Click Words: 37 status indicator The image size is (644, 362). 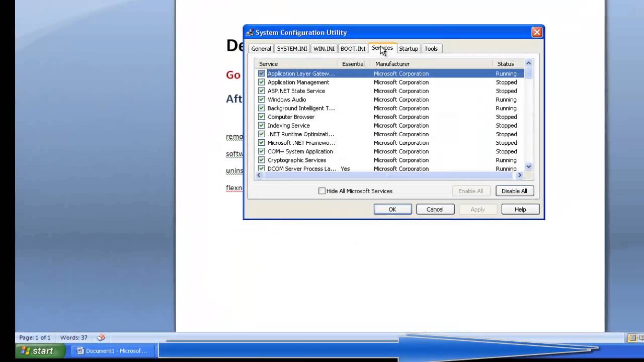73,338
